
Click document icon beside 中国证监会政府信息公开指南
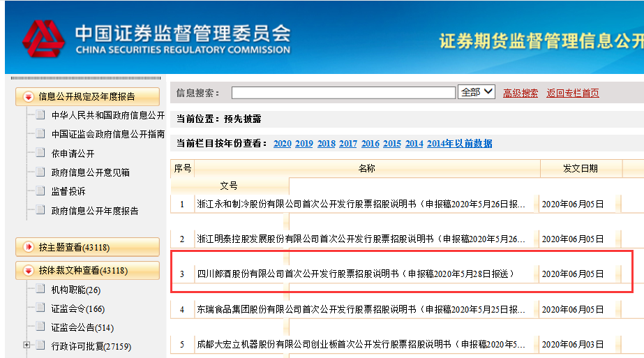tap(40, 133)
